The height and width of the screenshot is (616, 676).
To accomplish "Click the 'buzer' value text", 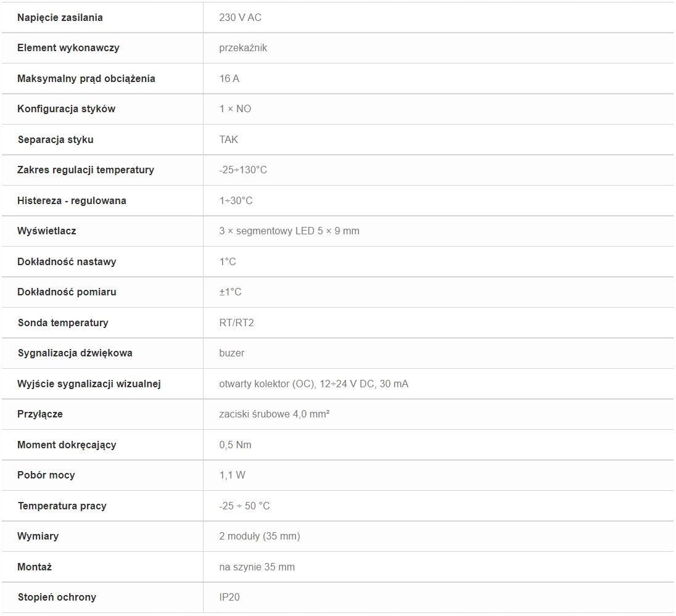I will pyautogui.click(x=231, y=353).
